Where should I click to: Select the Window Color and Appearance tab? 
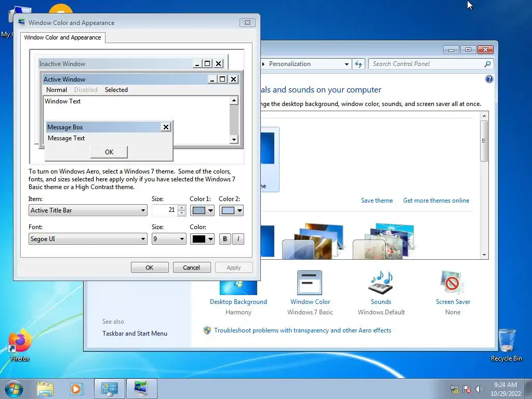62,37
